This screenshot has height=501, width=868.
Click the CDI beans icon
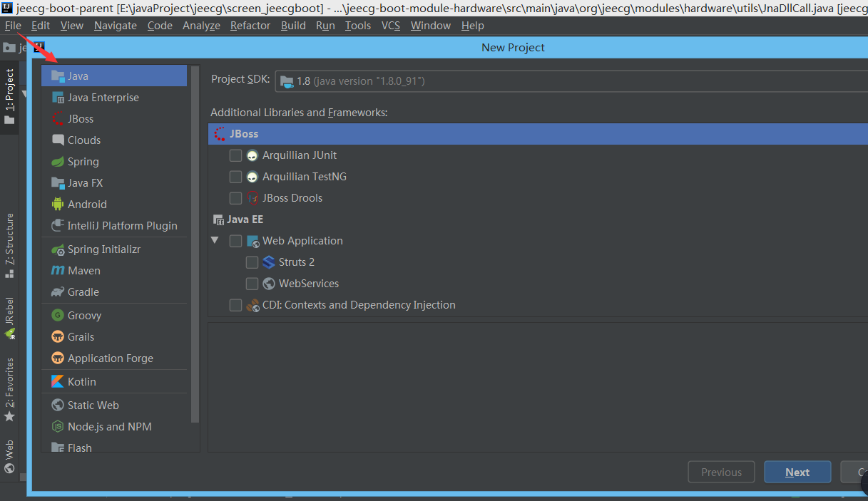click(252, 305)
